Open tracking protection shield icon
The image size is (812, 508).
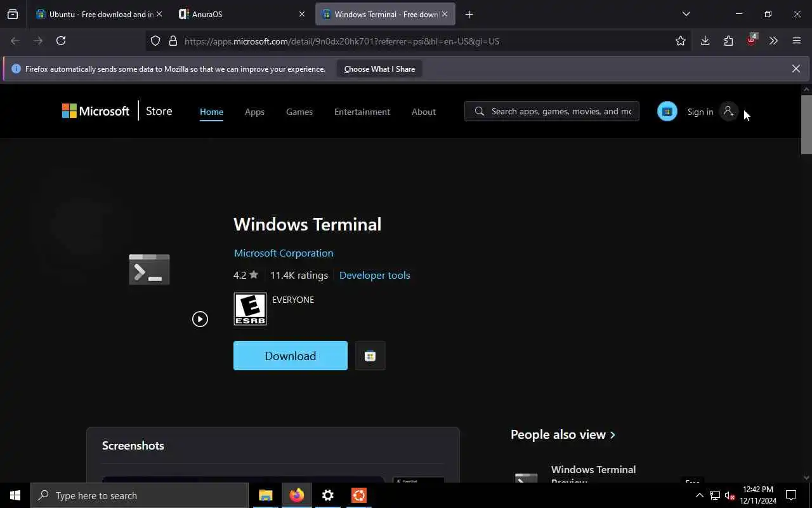click(155, 41)
